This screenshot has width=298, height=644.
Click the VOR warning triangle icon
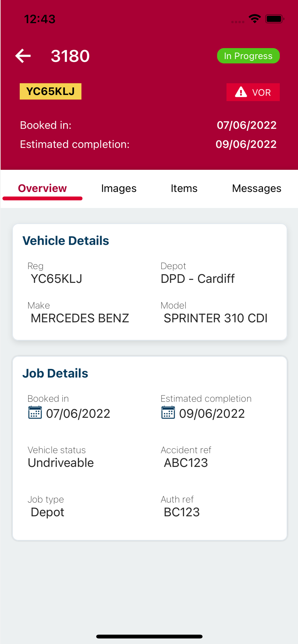click(x=241, y=92)
